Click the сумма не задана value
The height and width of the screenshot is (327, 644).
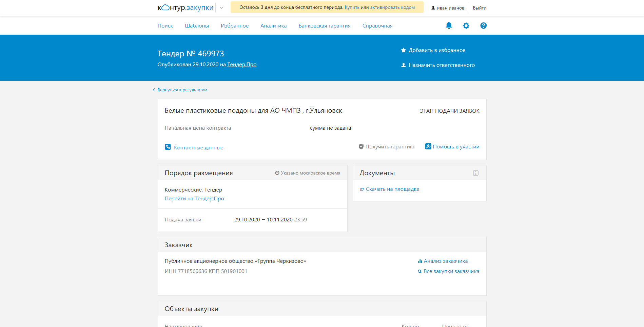pyautogui.click(x=330, y=128)
